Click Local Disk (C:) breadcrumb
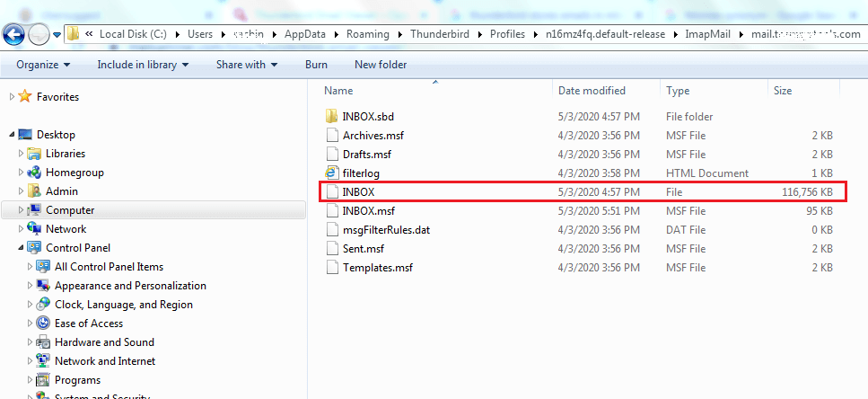The width and height of the screenshot is (868, 399). 133,34
